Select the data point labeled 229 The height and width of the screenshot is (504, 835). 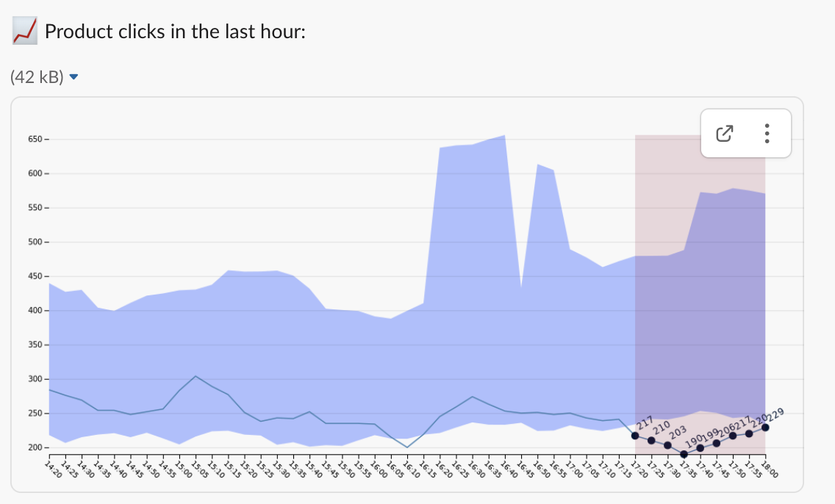(x=765, y=426)
